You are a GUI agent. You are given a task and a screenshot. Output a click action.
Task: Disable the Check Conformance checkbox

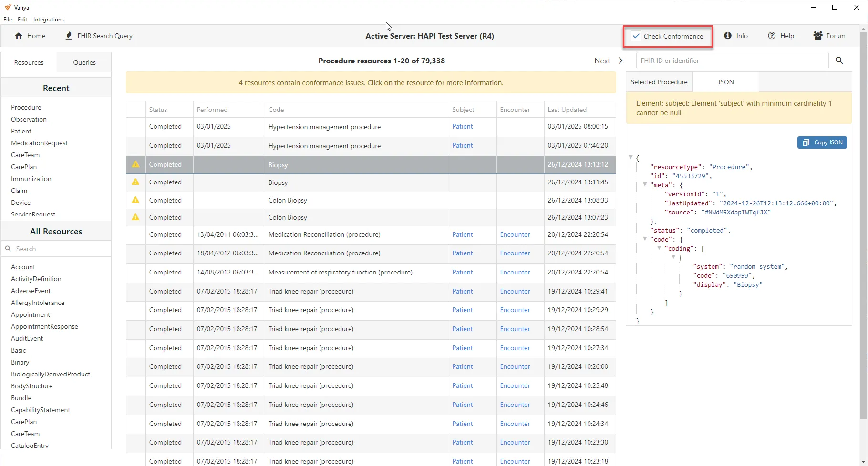coord(635,36)
